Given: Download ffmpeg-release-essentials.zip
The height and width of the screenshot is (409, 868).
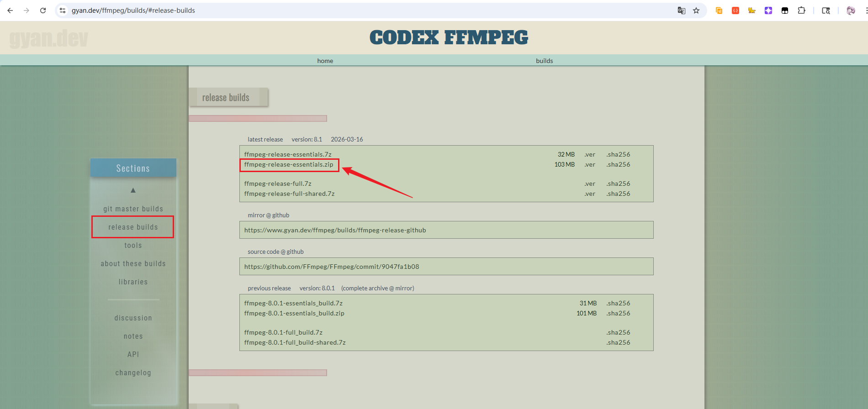Looking at the screenshot, I should coord(289,165).
